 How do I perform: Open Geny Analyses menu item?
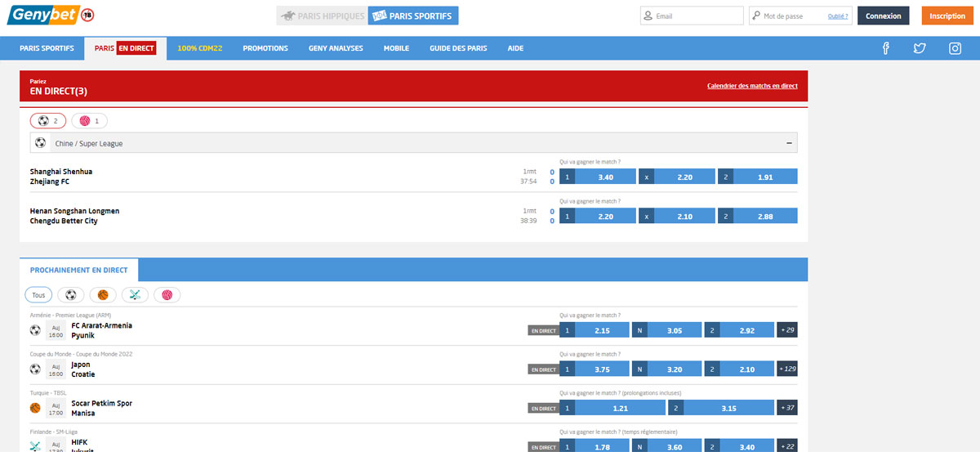(336, 48)
